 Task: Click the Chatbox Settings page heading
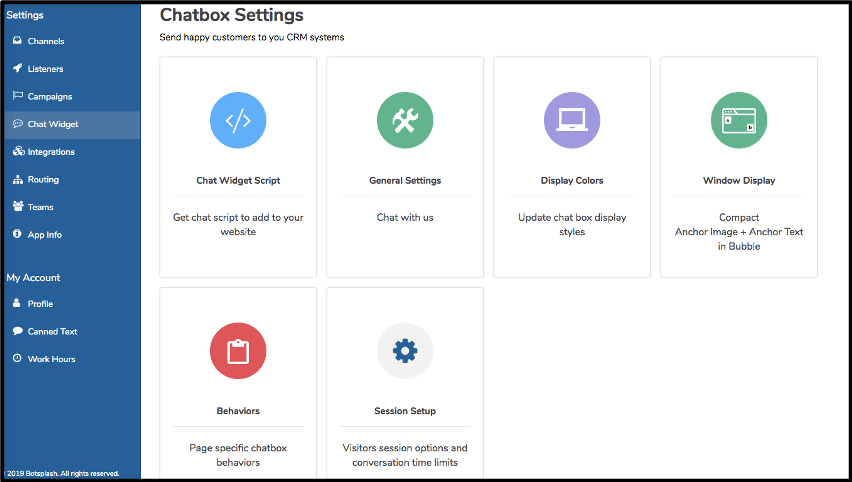(231, 15)
